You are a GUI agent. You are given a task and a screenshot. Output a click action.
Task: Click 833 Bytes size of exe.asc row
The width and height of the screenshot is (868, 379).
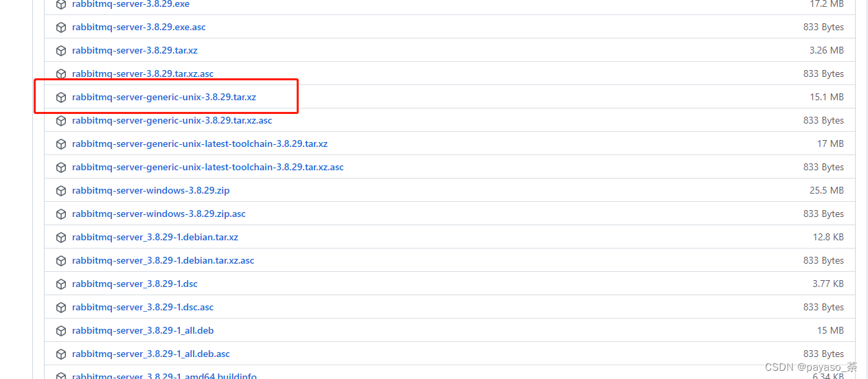(823, 27)
